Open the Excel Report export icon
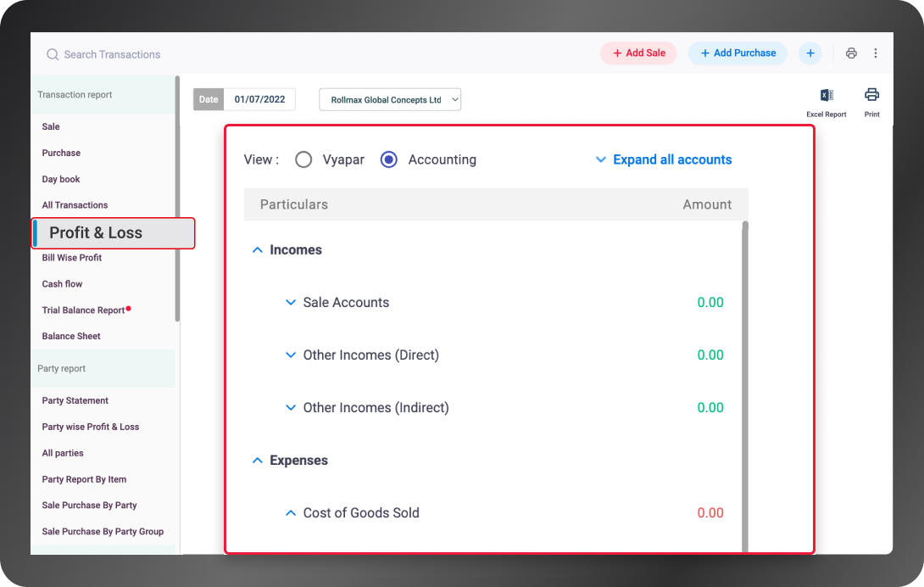The width and height of the screenshot is (924, 587). point(827,95)
